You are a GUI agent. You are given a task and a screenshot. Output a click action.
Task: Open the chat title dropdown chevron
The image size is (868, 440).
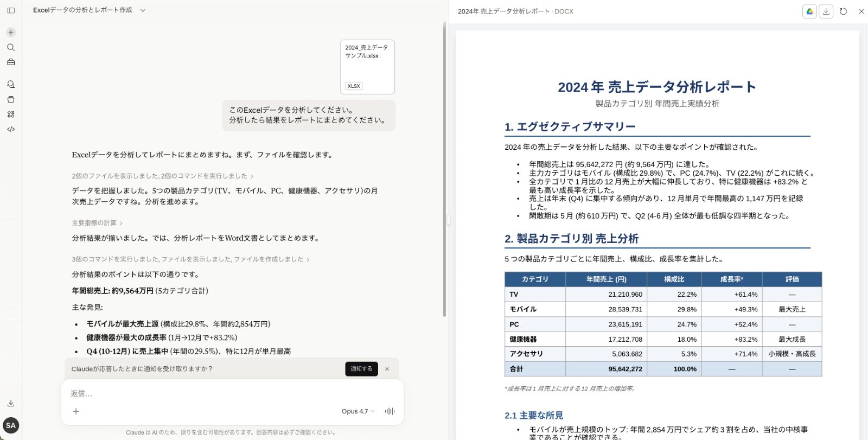(x=143, y=10)
